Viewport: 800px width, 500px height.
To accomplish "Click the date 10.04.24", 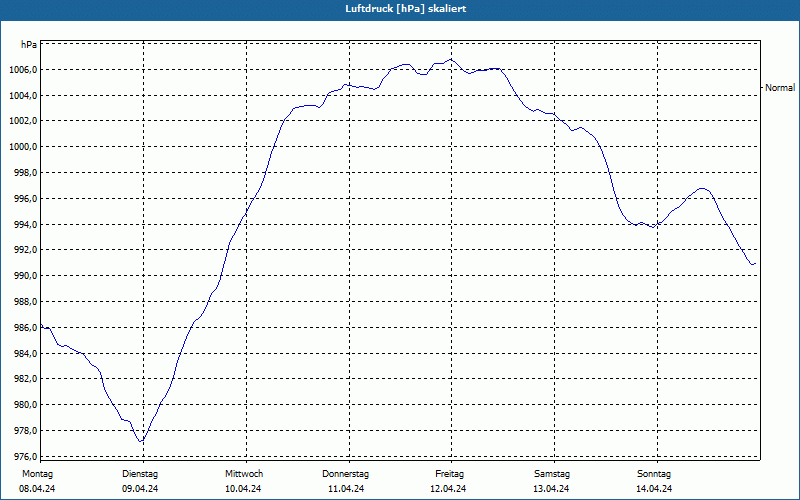I will tap(243, 489).
